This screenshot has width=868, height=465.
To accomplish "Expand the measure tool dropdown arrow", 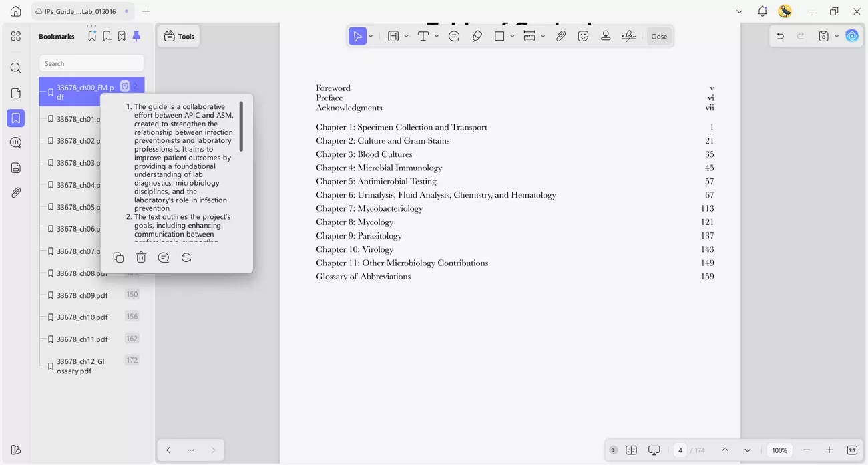I will point(543,36).
